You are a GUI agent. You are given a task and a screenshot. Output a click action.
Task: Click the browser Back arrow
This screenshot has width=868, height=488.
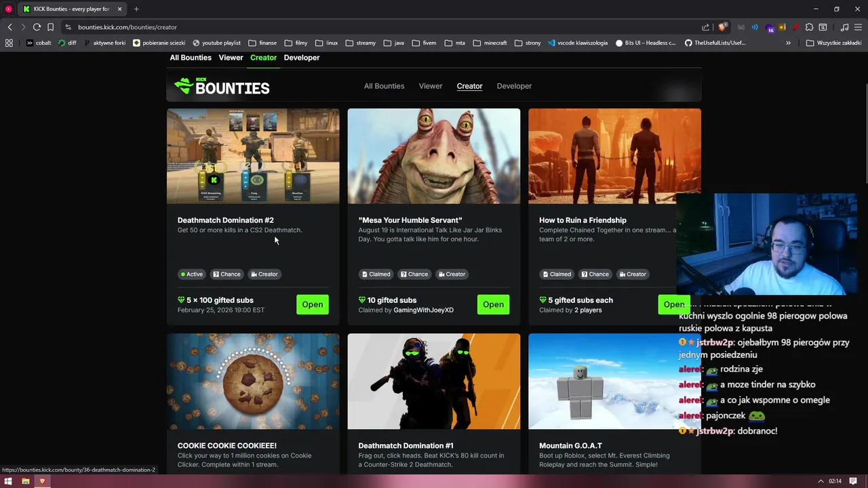pos(9,27)
